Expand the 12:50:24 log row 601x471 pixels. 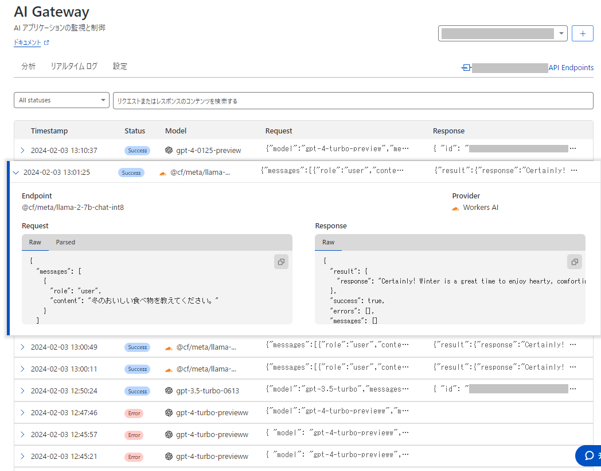click(x=22, y=391)
